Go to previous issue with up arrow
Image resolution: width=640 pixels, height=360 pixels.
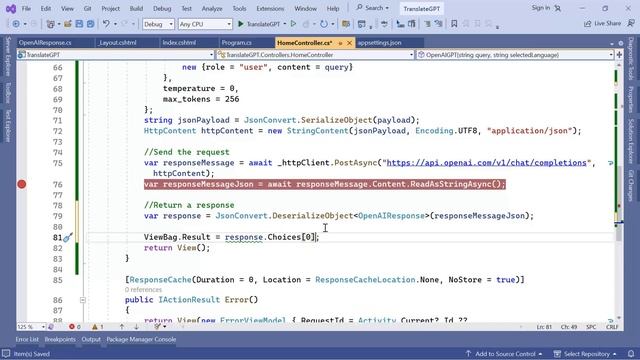pos(122,327)
